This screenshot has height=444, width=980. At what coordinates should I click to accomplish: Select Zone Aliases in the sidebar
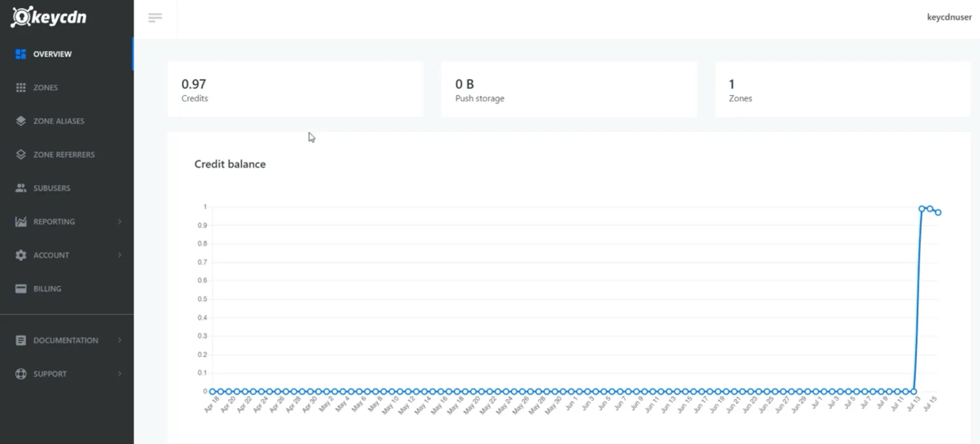tap(59, 121)
